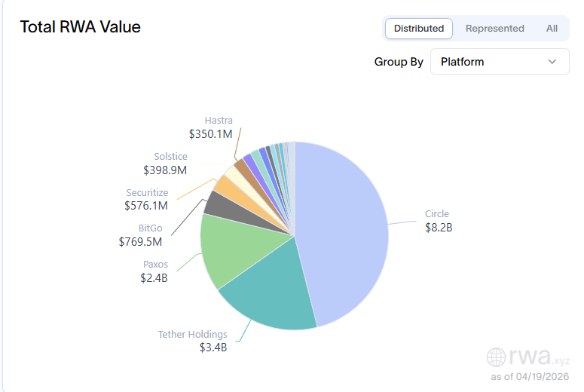Switch to the All tab
This screenshot has height=392, width=584.
pyautogui.click(x=552, y=29)
